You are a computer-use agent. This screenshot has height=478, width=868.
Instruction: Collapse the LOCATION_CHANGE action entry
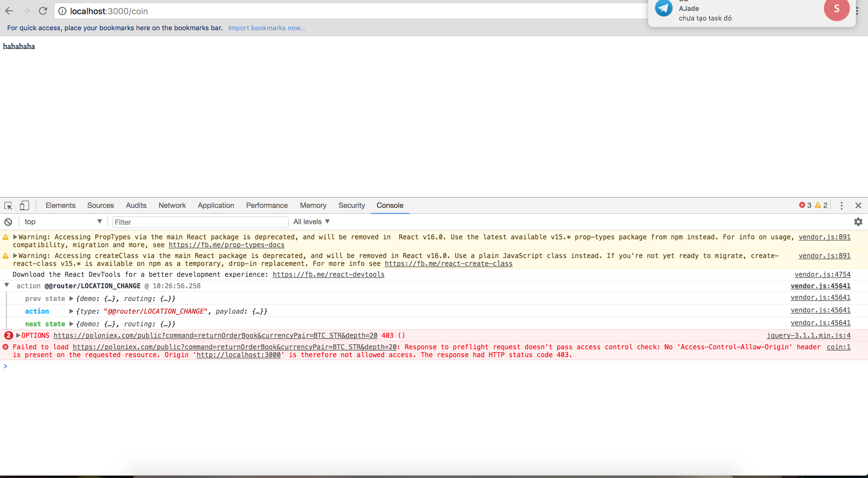pos(7,286)
